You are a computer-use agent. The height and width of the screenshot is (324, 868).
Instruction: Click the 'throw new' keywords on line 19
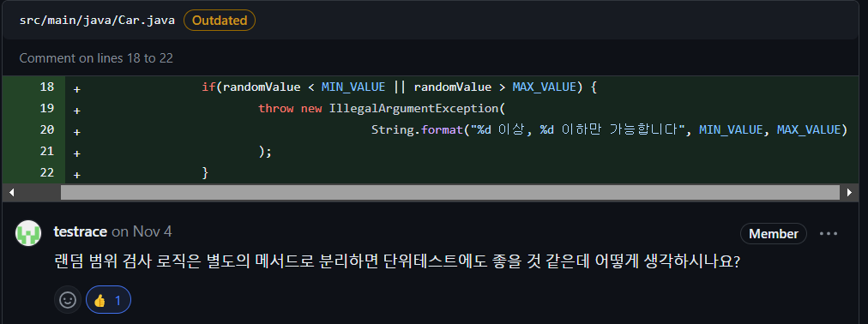(291, 108)
